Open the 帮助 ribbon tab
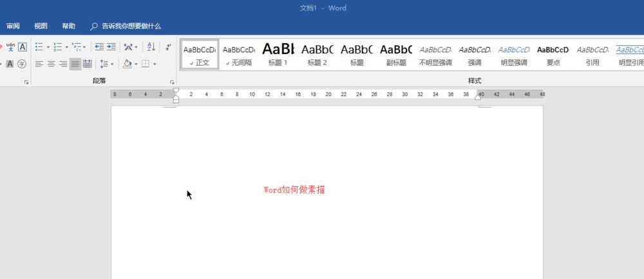The width and height of the screenshot is (644, 279). click(69, 26)
